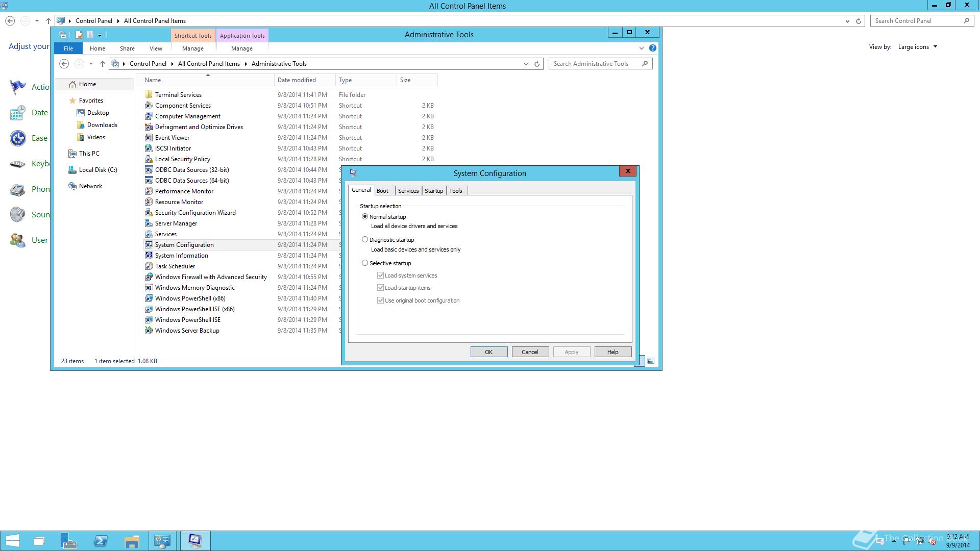Click the Server Manager list icon
980x551 pixels.
pyautogui.click(x=149, y=223)
